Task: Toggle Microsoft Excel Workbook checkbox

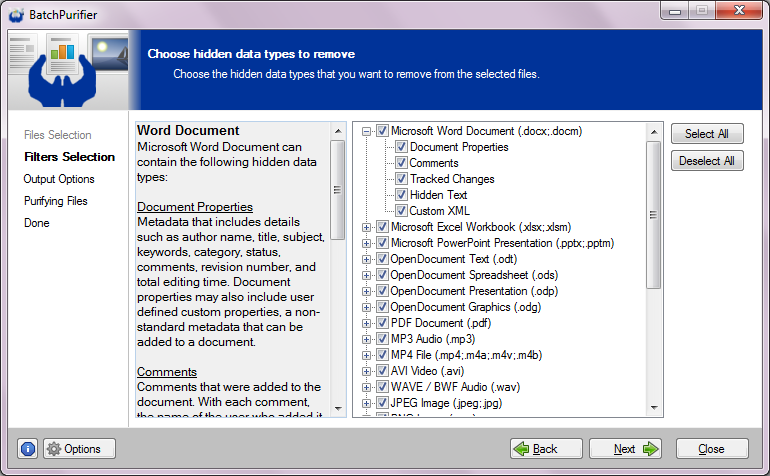Action: pyautogui.click(x=382, y=227)
